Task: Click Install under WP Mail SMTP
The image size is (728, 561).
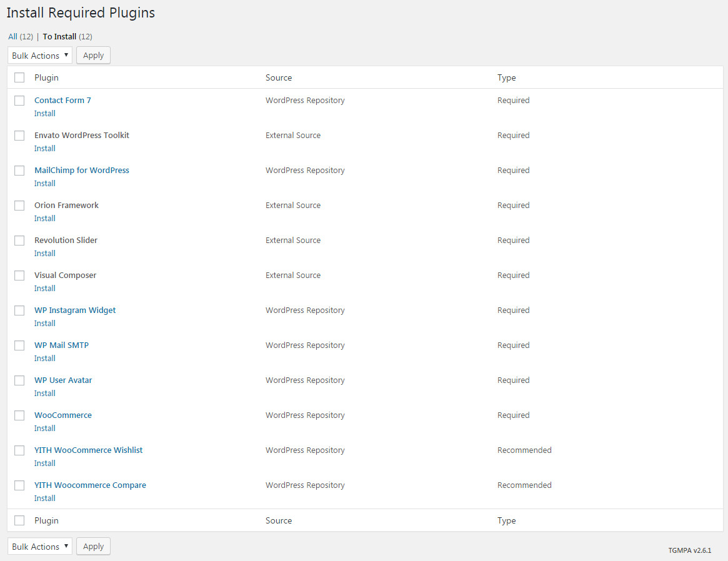Action: click(x=44, y=359)
